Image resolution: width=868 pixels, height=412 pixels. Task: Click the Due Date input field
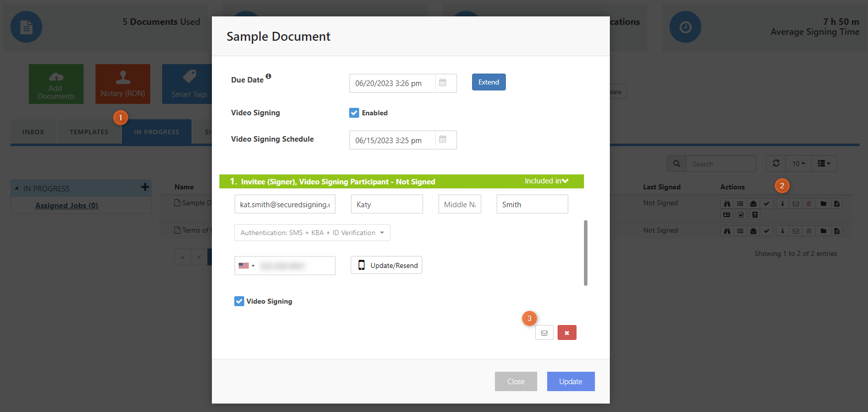pyautogui.click(x=392, y=83)
